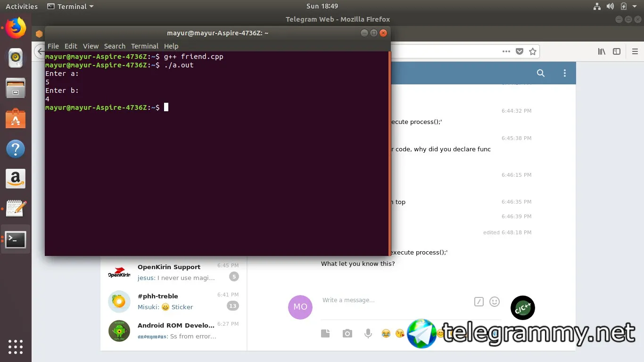Image resolution: width=644 pixels, height=362 pixels.
Task: Launch Amazon from the dock
Action: pos(16,179)
